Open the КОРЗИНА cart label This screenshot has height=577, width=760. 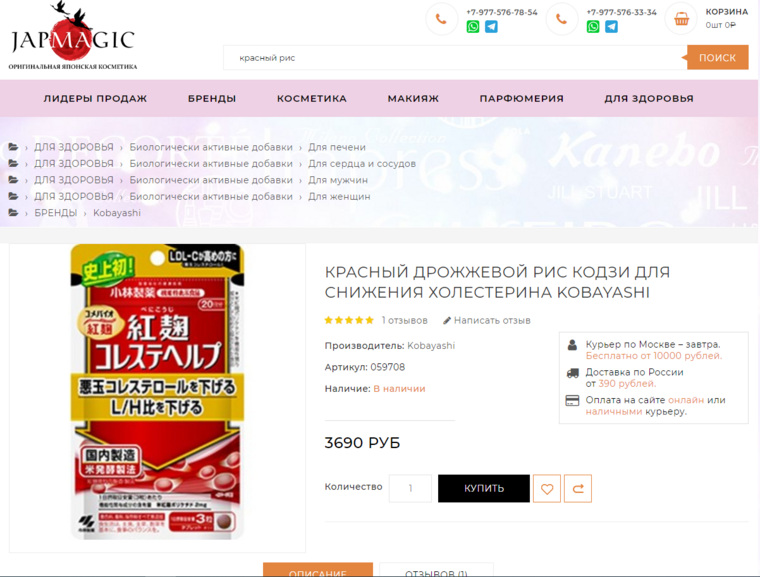pyautogui.click(x=727, y=12)
